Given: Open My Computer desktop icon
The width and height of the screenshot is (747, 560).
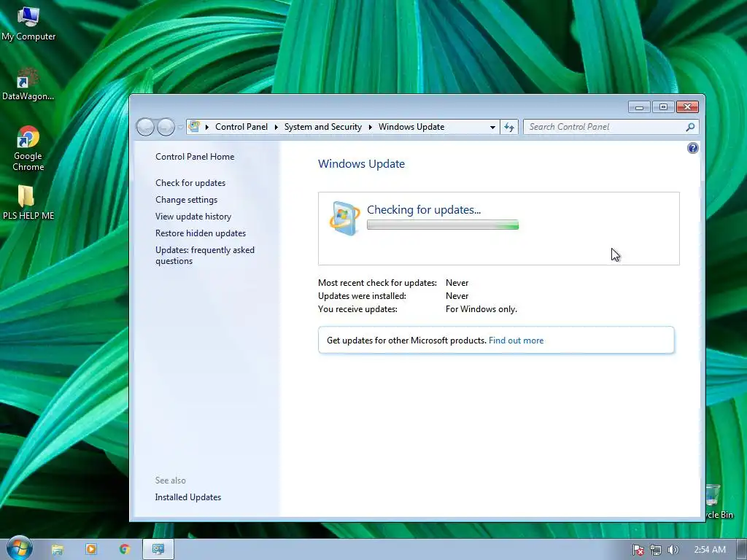Looking at the screenshot, I should tap(28, 24).
